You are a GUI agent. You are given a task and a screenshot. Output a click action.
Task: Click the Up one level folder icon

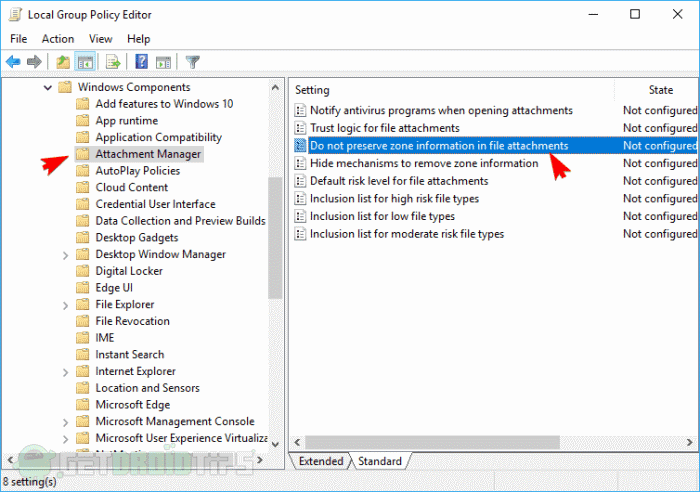tap(64, 62)
